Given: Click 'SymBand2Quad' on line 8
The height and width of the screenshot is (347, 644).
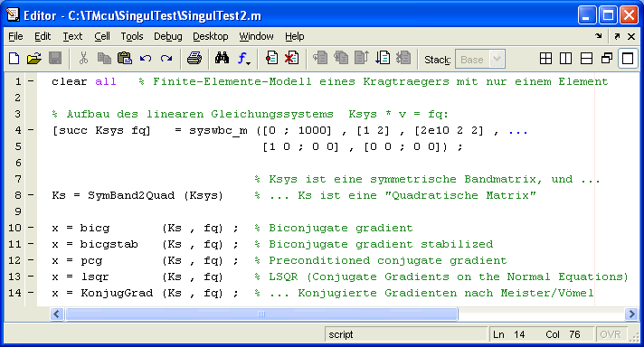Looking at the screenshot, I should [131, 195].
